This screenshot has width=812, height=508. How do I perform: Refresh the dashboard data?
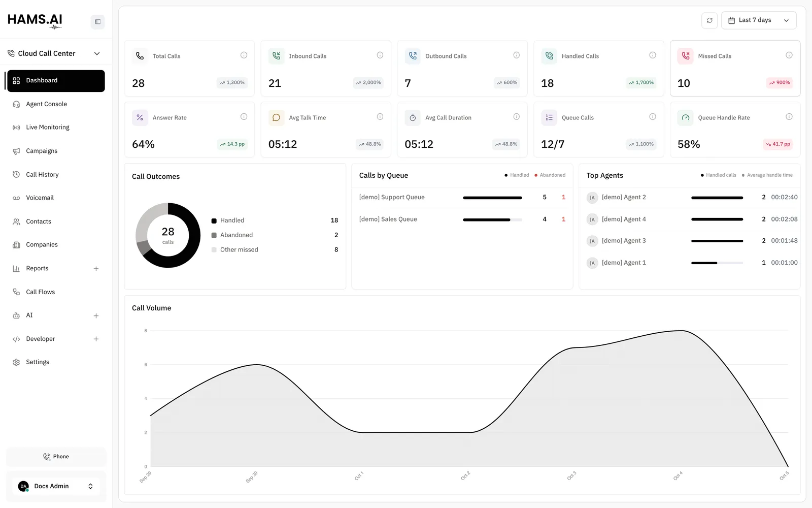tap(709, 20)
